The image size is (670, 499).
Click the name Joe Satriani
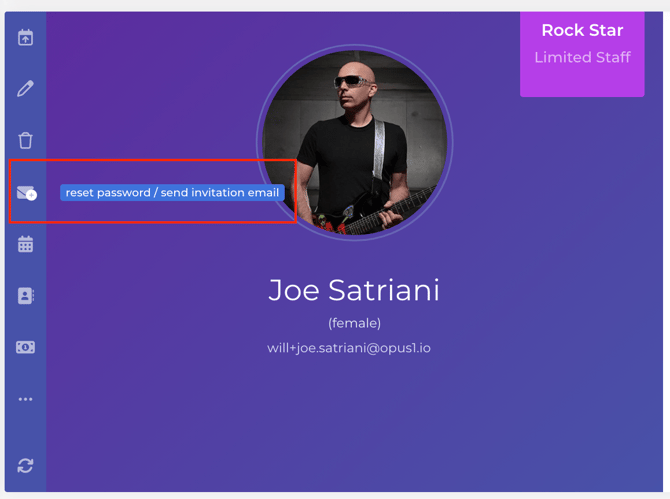(x=354, y=290)
